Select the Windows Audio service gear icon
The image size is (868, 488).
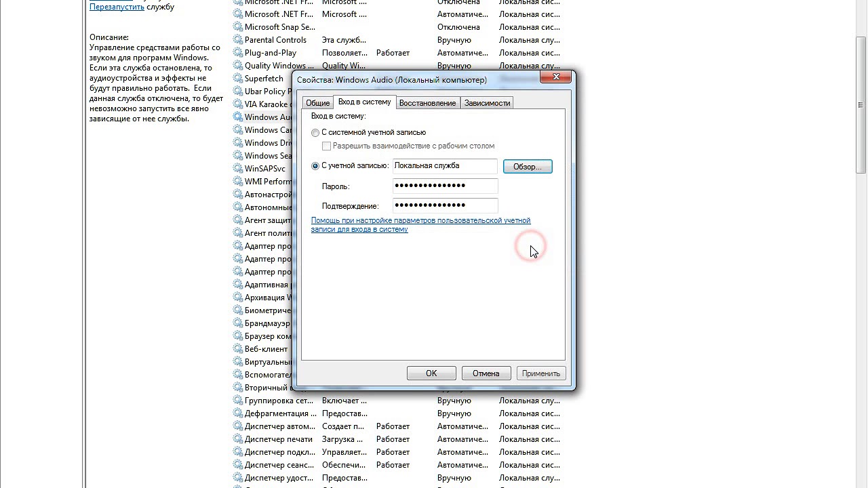click(238, 117)
